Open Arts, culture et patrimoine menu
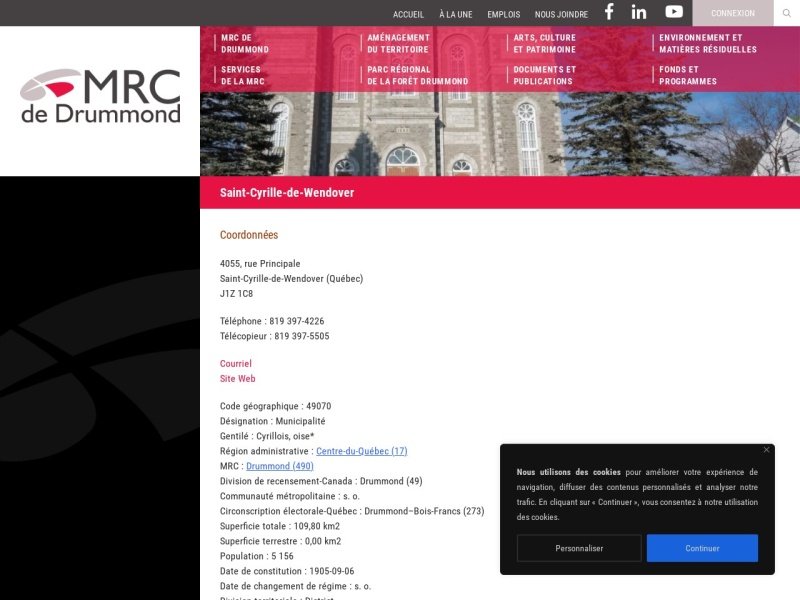 tap(544, 43)
